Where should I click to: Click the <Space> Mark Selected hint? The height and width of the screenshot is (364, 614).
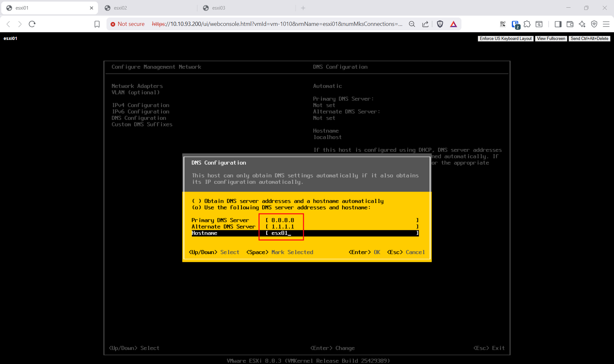coord(279,252)
